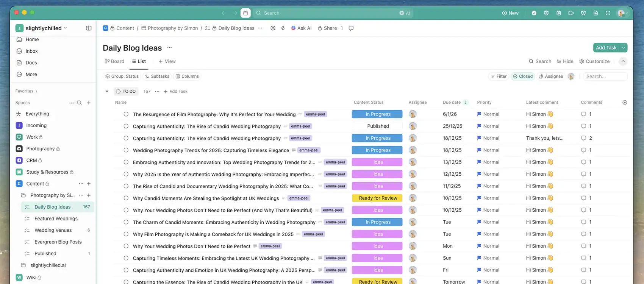644x284 pixels.
Task: Add a new View tab
Action: tap(167, 61)
